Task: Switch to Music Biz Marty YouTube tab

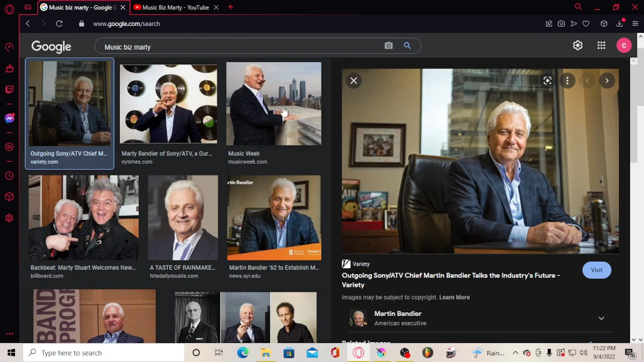Action: pyautogui.click(x=176, y=8)
